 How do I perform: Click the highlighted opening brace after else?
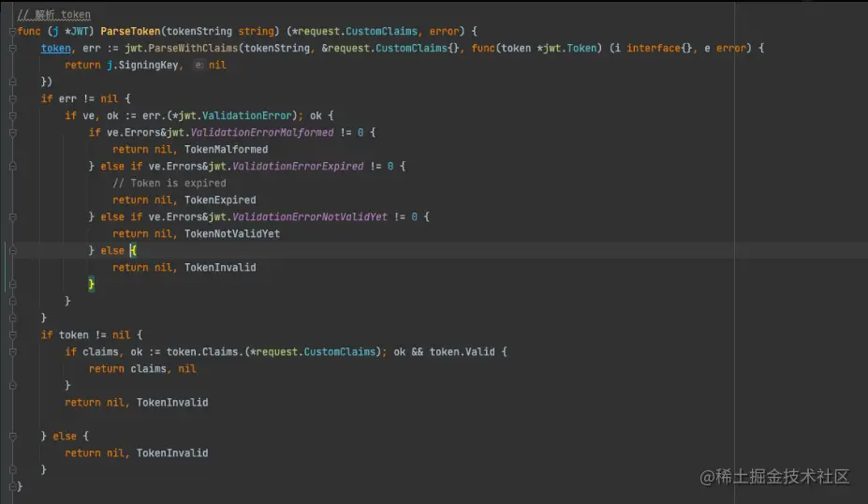coord(133,251)
